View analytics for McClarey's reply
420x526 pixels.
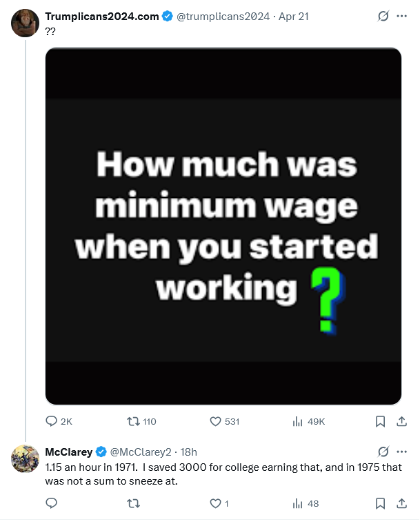299,504
